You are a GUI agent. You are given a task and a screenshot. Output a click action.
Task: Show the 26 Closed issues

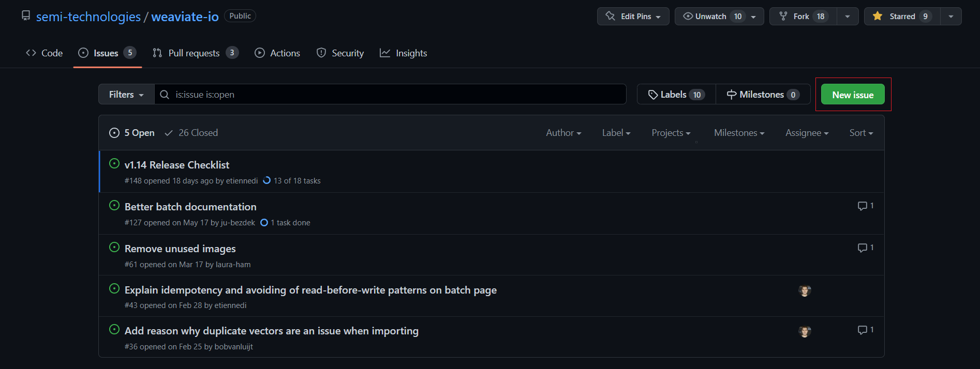191,133
